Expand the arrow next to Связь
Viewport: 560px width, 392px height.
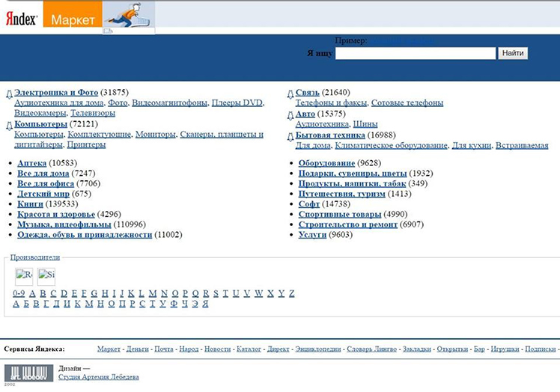[x=290, y=94]
